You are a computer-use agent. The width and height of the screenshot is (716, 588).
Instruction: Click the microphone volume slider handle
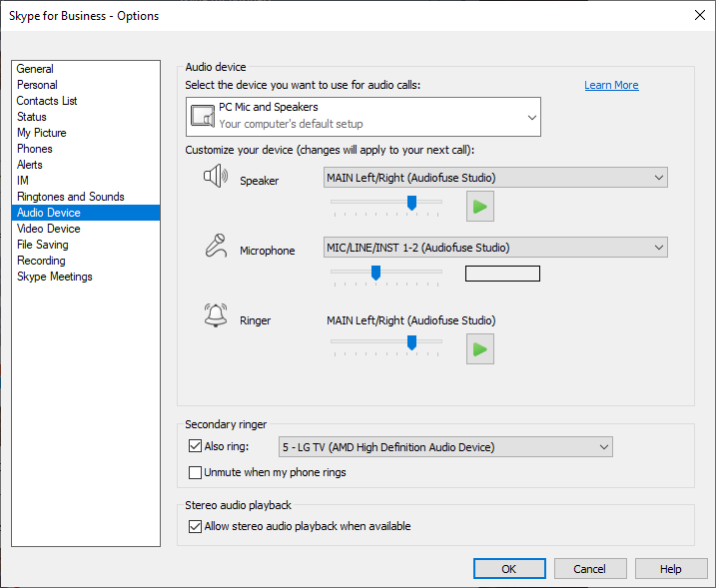coord(375,273)
